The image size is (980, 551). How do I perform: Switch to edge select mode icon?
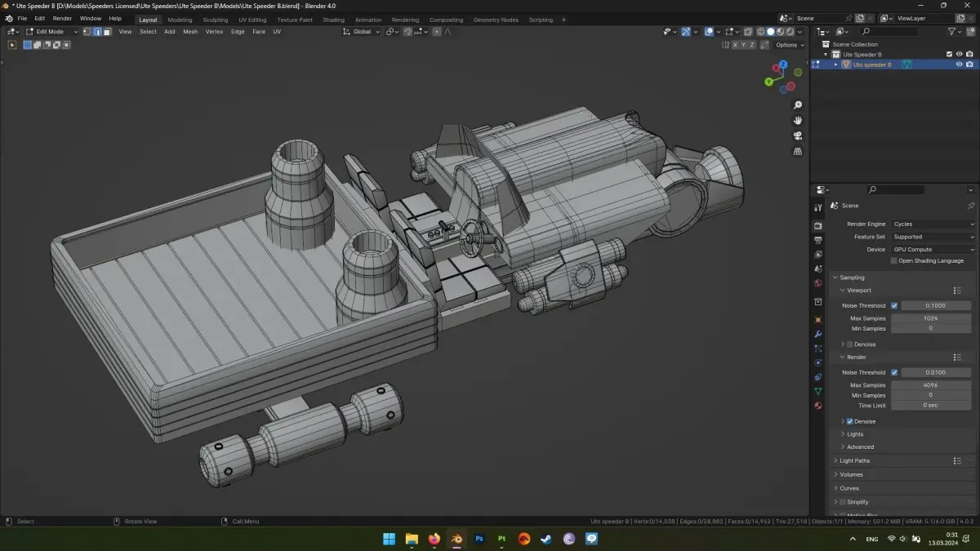(97, 32)
